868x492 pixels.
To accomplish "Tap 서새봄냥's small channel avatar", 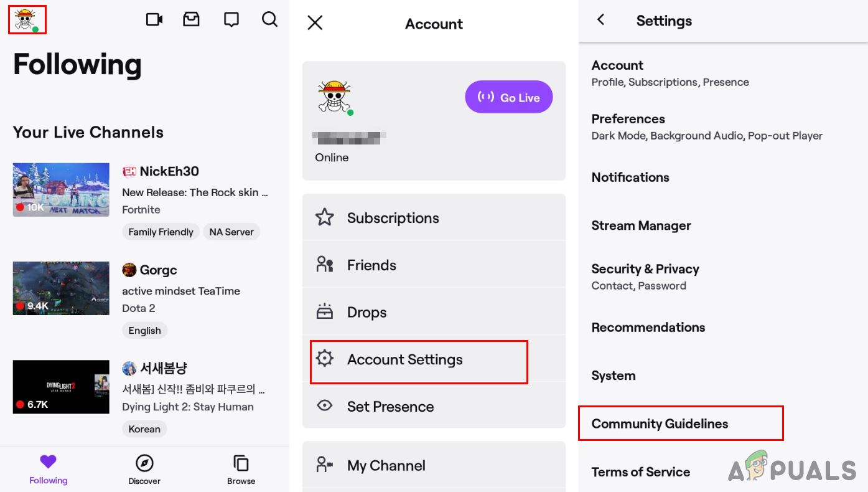I will tap(129, 368).
